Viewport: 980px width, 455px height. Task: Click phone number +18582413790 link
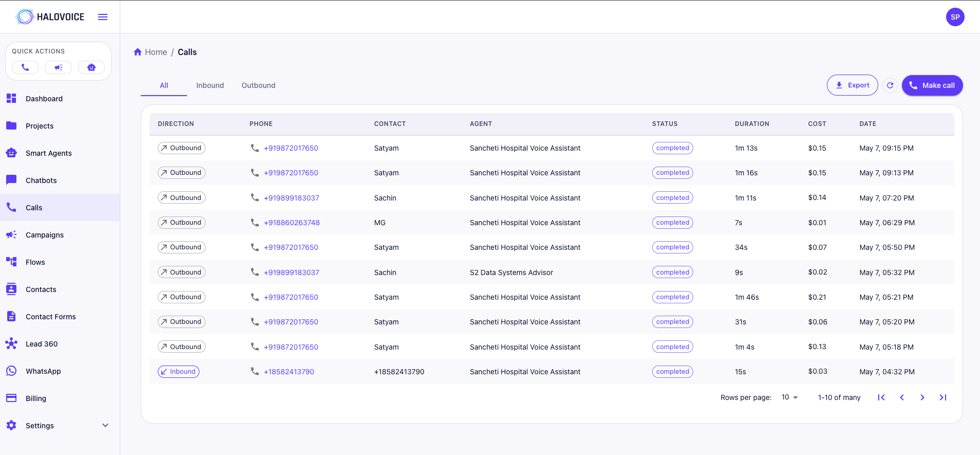click(289, 372)
